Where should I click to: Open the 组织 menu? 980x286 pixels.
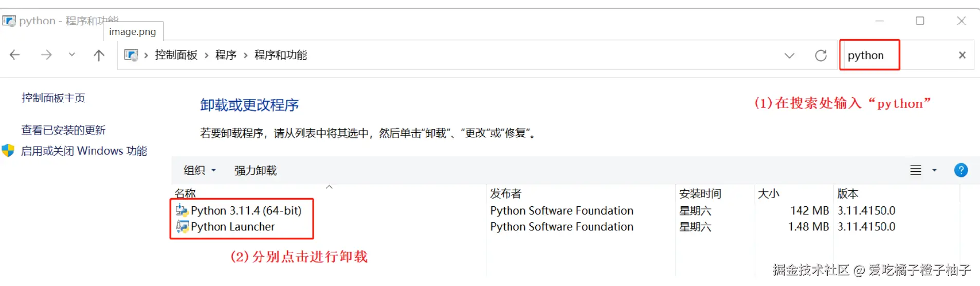pyautogui.click(x=199, y=170)
